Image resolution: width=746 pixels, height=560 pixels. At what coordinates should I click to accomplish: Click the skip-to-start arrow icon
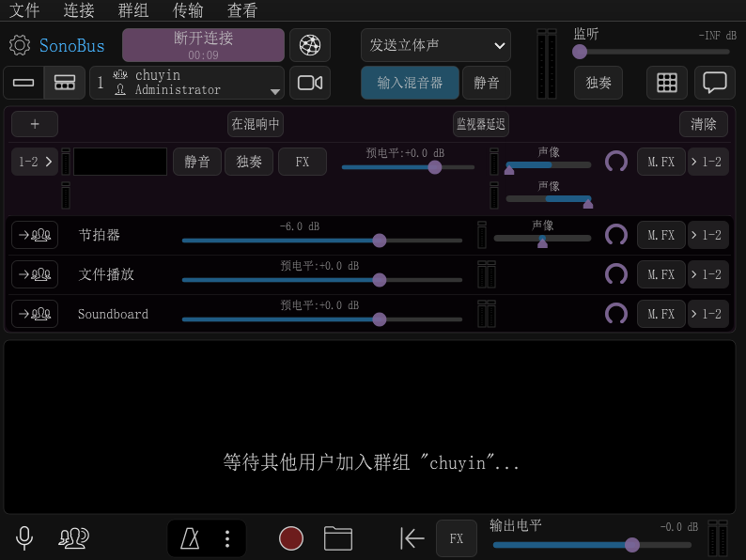[412, 538]
